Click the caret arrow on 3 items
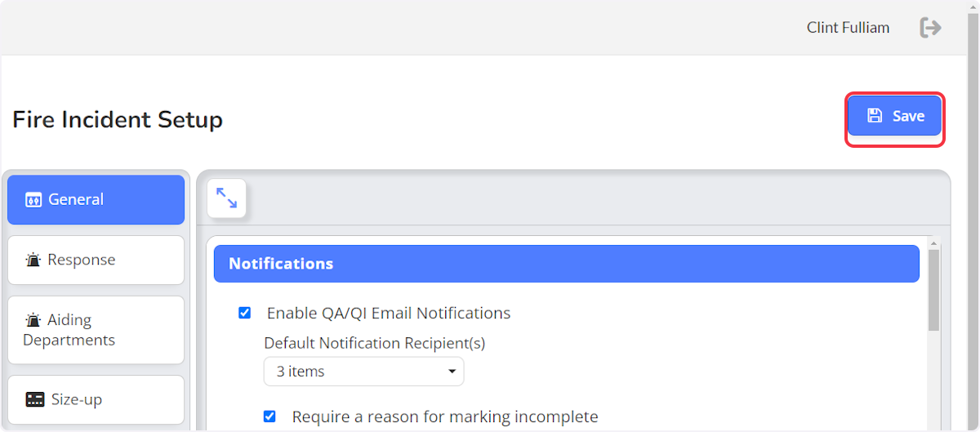This screenshot has width=980, height=432. (x=452, y=372)
